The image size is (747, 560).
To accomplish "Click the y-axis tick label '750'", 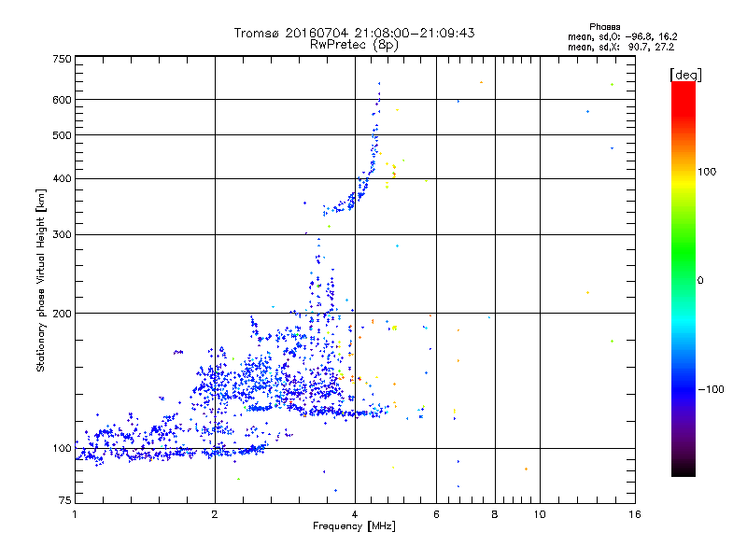I will [62, 59].
